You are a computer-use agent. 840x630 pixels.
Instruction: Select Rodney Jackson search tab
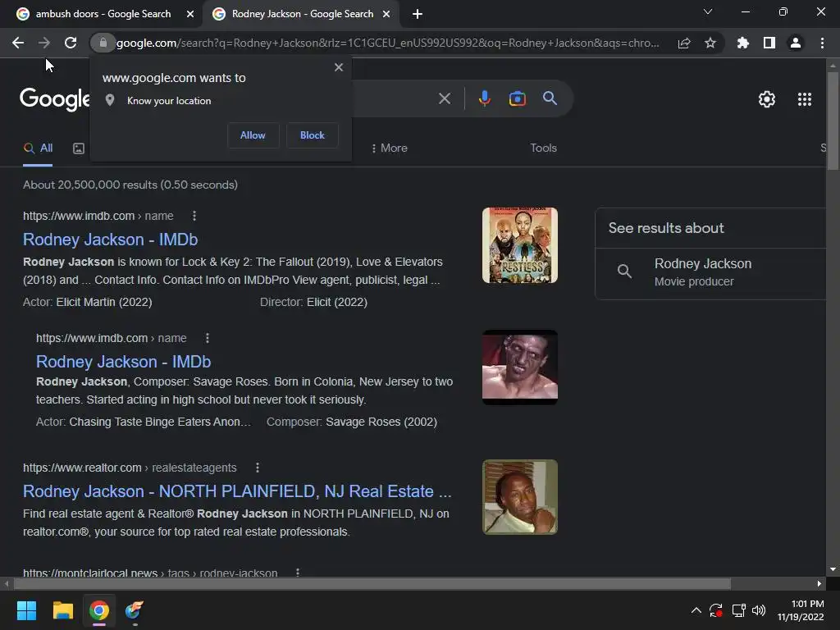tap(300, 14)
